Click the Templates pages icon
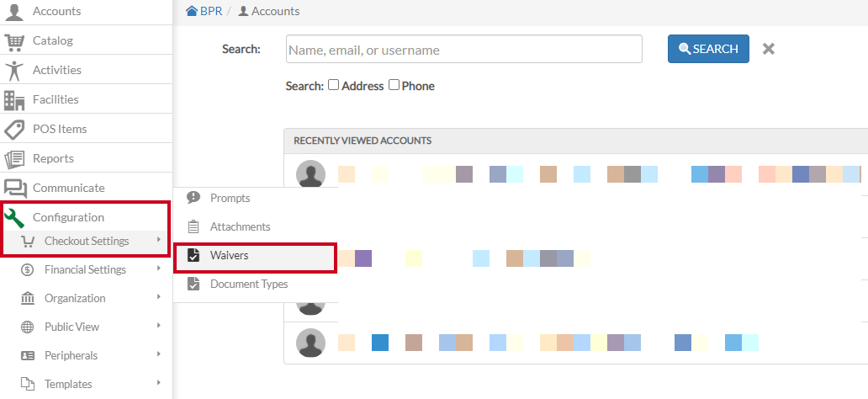The image size is (868, 399). click(x=27, y=384)
